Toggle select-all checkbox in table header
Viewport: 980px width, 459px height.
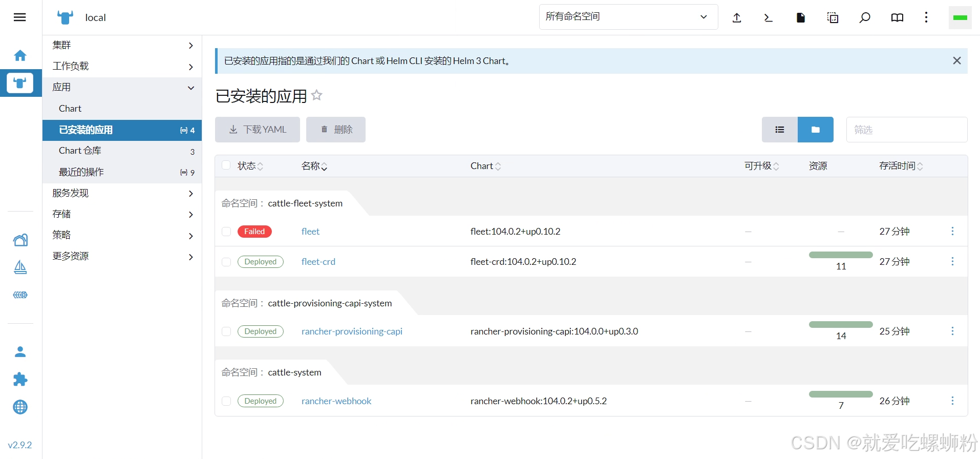point(226,165)
